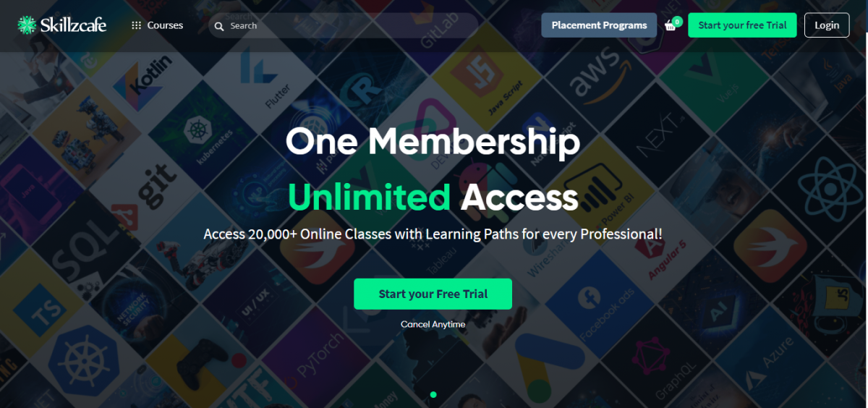This screenshot has height=408, width=868.
Task: Click the Skillzcafe logo icon
Action: click(26, 25)
